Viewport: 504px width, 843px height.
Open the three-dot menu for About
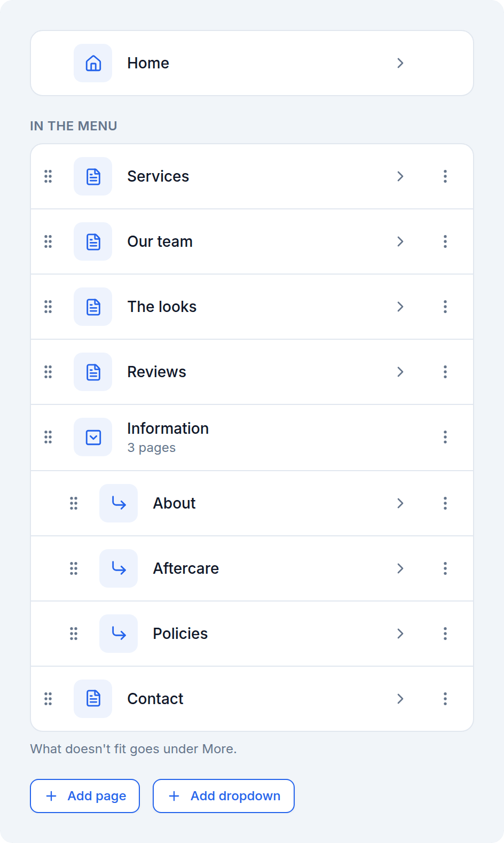pos(445,503)
